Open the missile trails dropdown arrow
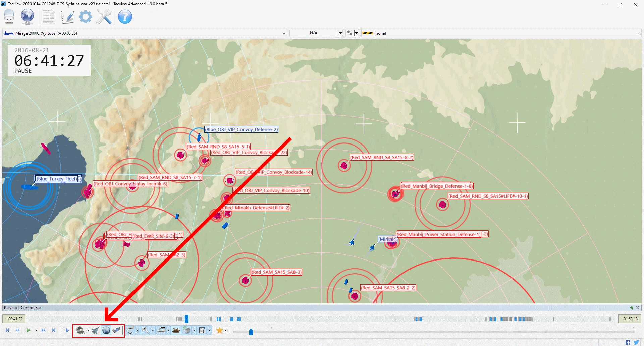644x346 pixels. 153,331
